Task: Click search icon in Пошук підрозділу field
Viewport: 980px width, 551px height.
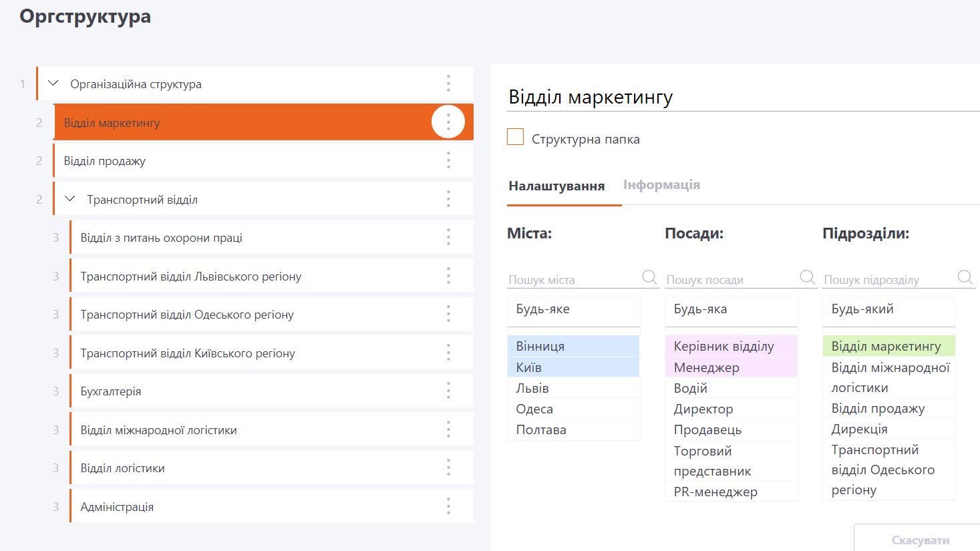Action: pyautogui.click(x=965, y=277)
